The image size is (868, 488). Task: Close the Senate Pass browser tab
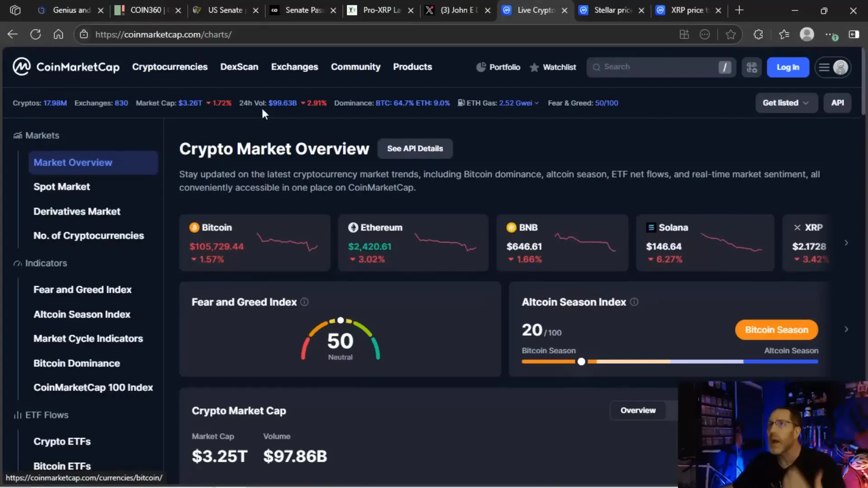point(333,10)
